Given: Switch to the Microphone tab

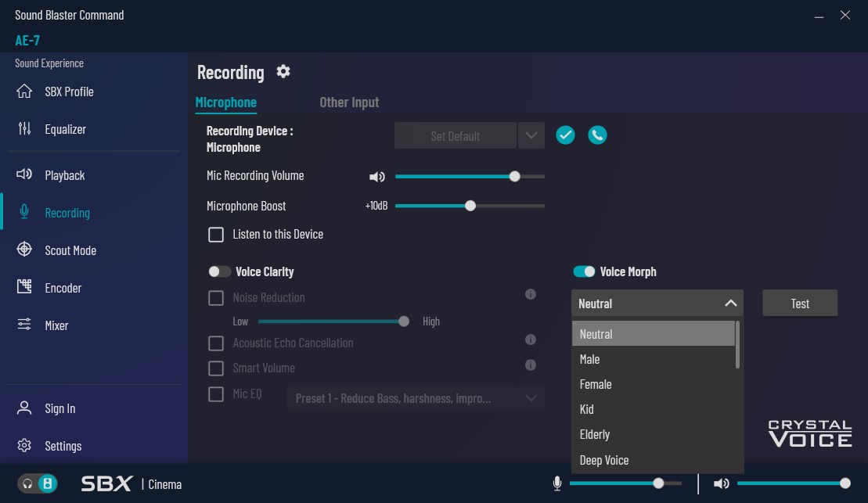Looking at the screenshot, I should pos(226,102).
